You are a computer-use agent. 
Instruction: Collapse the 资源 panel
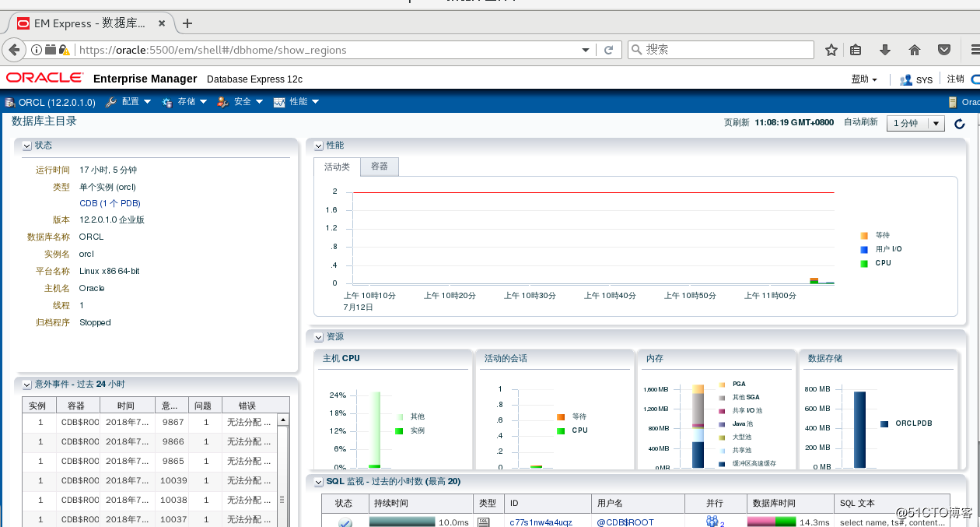pos(319,337)
